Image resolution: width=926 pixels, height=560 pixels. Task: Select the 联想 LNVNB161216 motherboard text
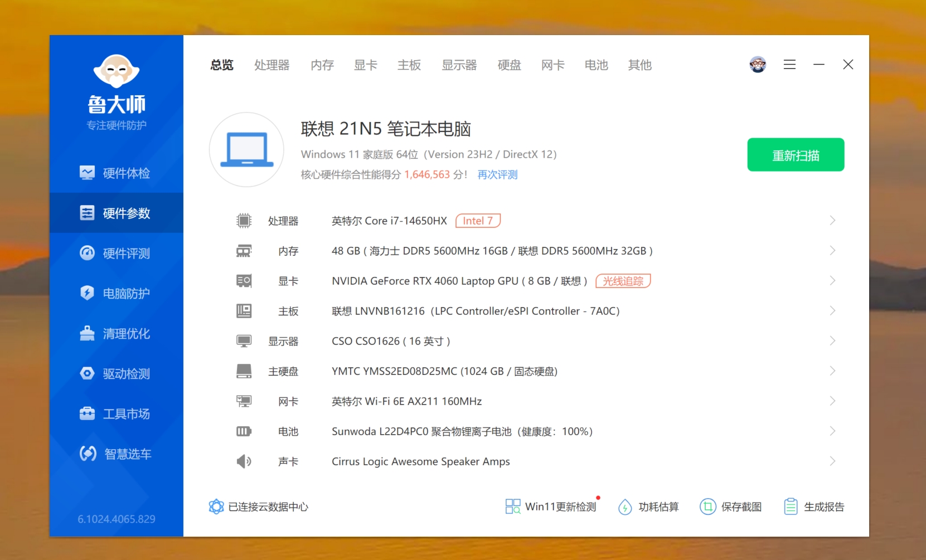coord(476,311)
